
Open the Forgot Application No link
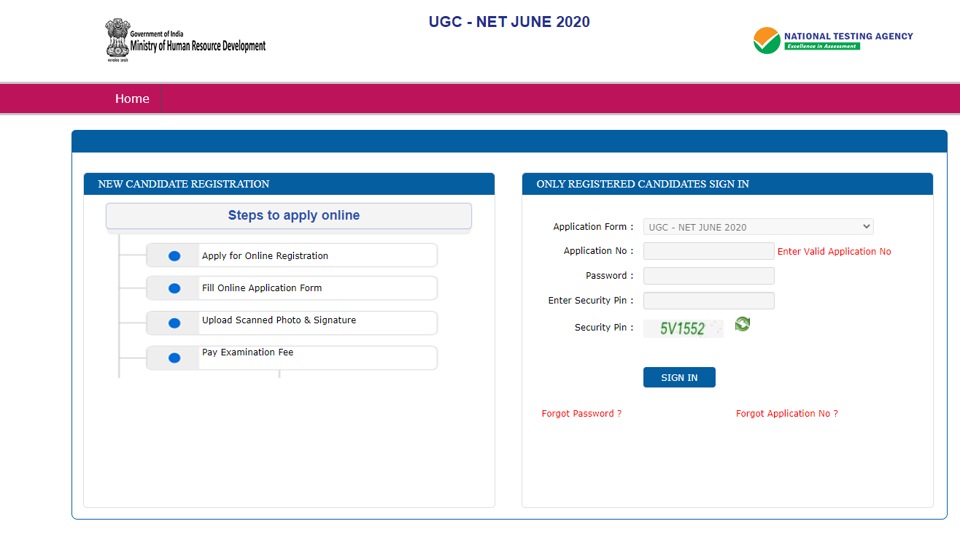click(x=787, y=413)
